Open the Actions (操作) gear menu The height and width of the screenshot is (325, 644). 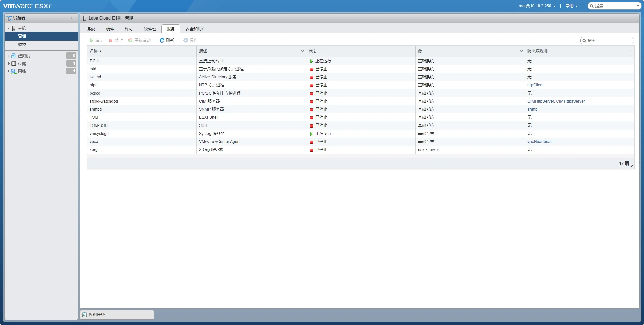pos(186,40)
